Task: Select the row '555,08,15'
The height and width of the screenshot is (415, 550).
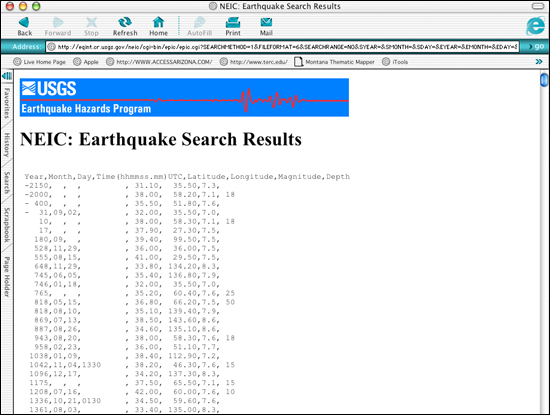Action: pos(127,257)
